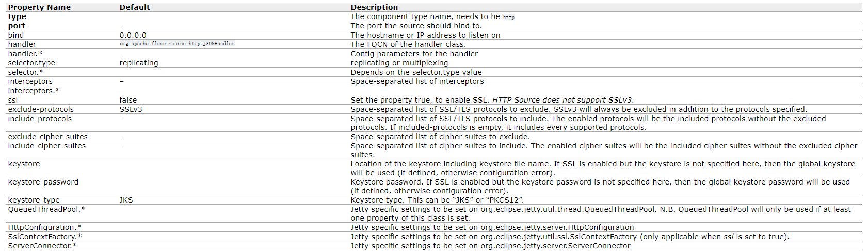The height and width of the screenshot is (251, 868).
Task: Click the 'replicating' default value
Action: 139,63
